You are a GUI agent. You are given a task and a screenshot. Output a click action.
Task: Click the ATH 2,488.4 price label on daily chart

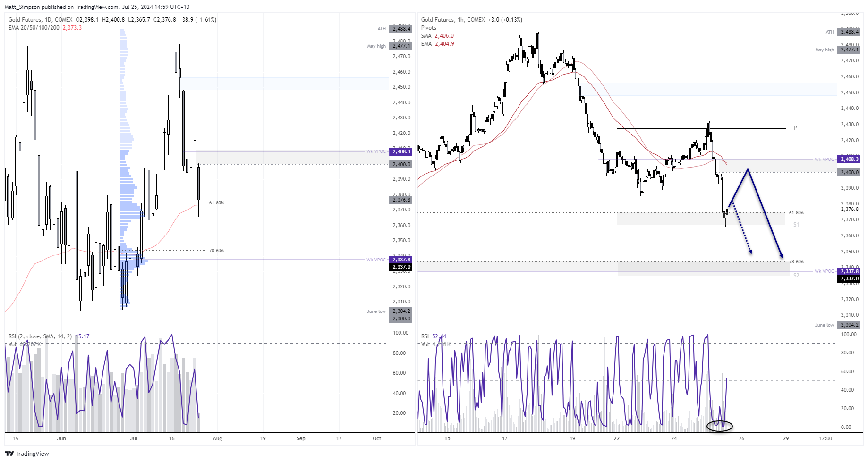point(401,29)
